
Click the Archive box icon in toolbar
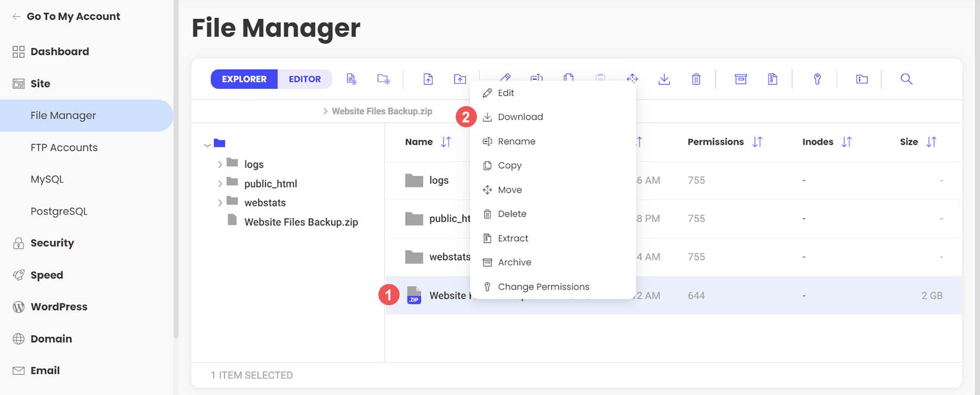pos(740,79)
